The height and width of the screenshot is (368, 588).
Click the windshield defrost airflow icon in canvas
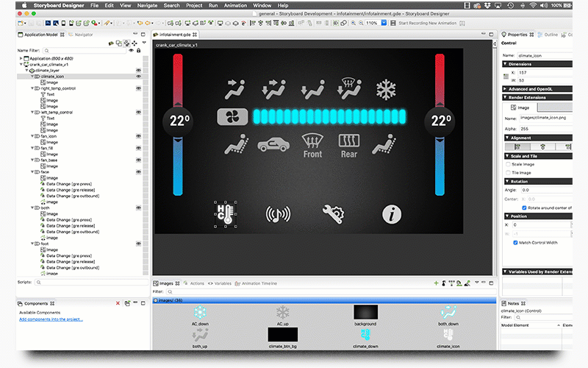point(348,88)
